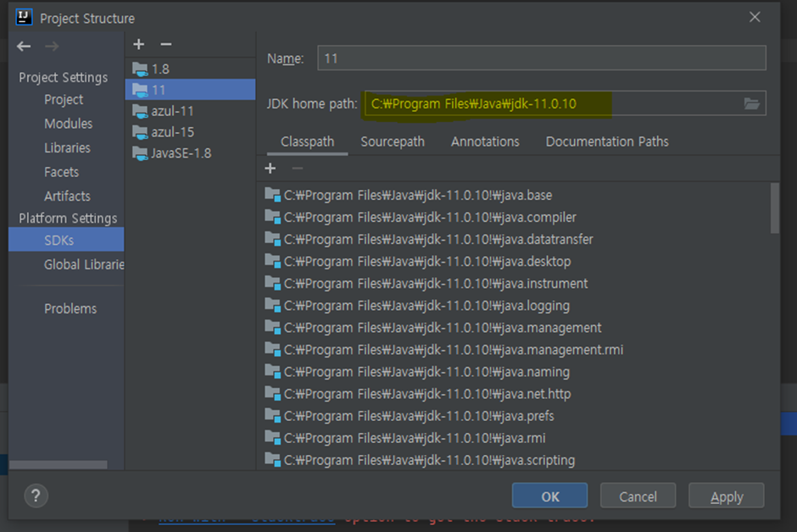797x532 pixels.
Task: Click the classpath remove minus icon
Action: [298, 168]
